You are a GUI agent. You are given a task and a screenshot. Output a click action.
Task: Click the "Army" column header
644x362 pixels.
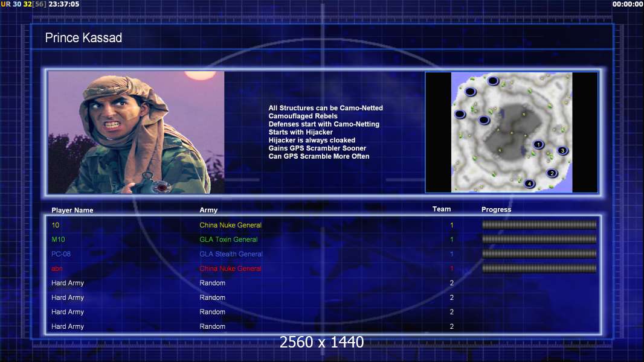[208, 210]
